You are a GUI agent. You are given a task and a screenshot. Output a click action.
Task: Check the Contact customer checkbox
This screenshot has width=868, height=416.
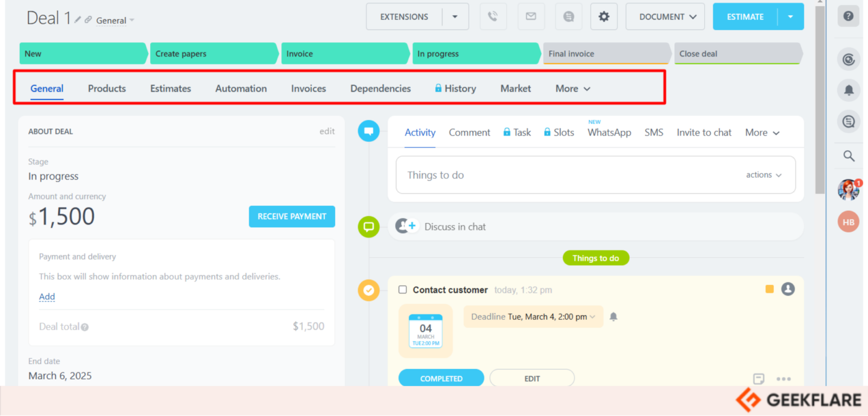(x=402, y=289)
